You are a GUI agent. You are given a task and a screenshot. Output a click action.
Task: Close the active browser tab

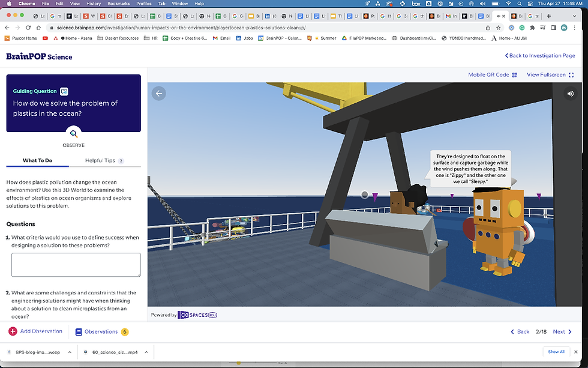click(x=503, y=16)
